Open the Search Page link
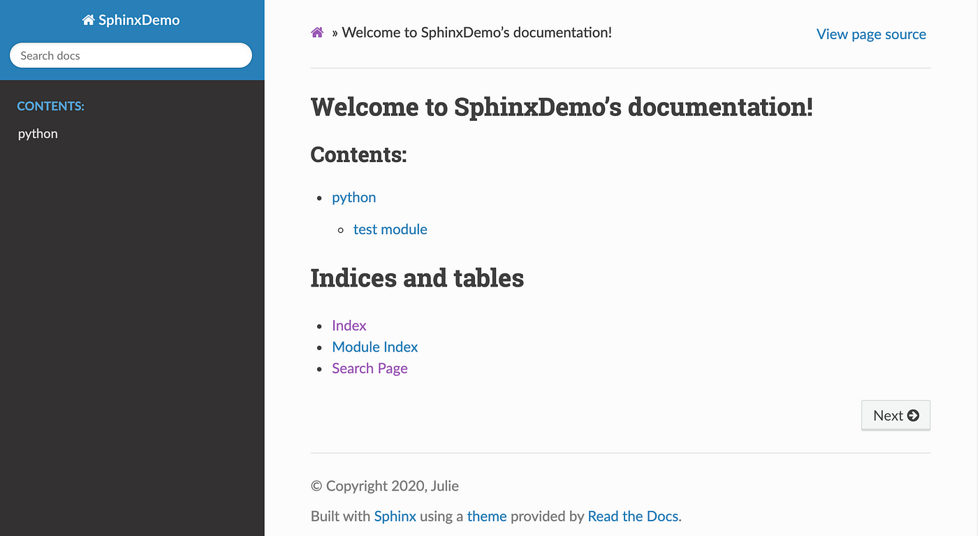The height and width of the screenshot is (536, 980). click(x=370, y=368)
